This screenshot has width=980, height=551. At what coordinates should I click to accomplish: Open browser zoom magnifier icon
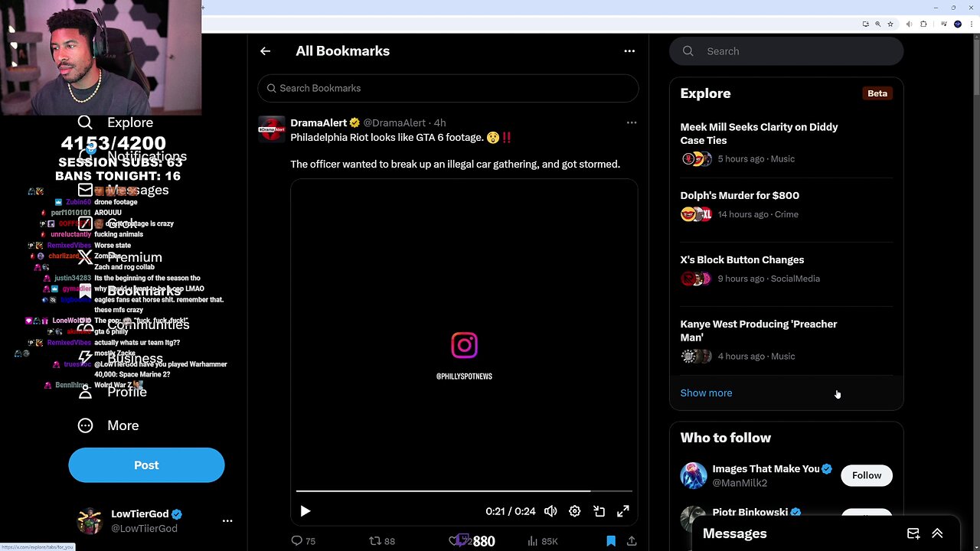877,24
